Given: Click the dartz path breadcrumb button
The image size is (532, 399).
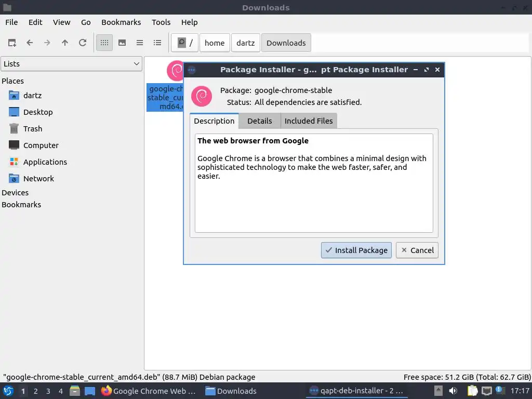Looking at the screenshot, I should [245, 43].
